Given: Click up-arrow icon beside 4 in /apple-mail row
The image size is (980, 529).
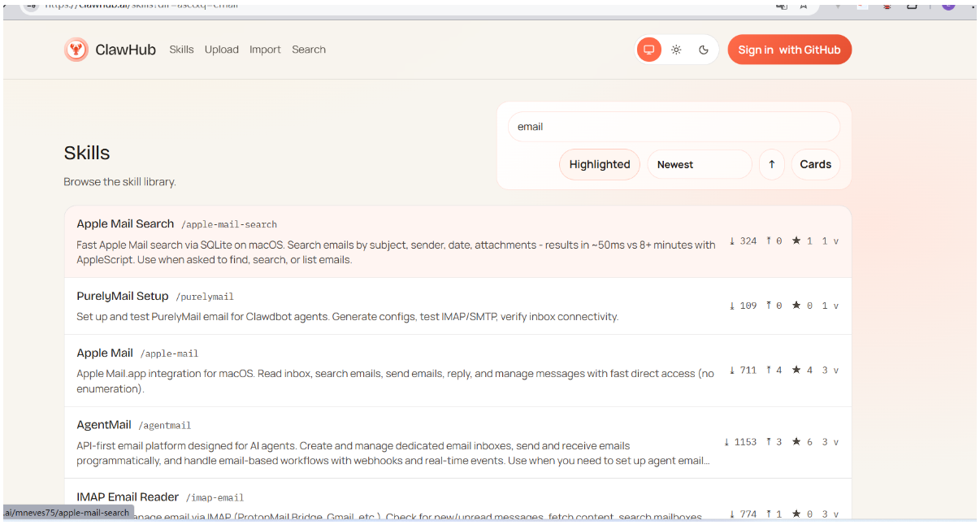Looking at the screenshot, I should click(768, 370).
